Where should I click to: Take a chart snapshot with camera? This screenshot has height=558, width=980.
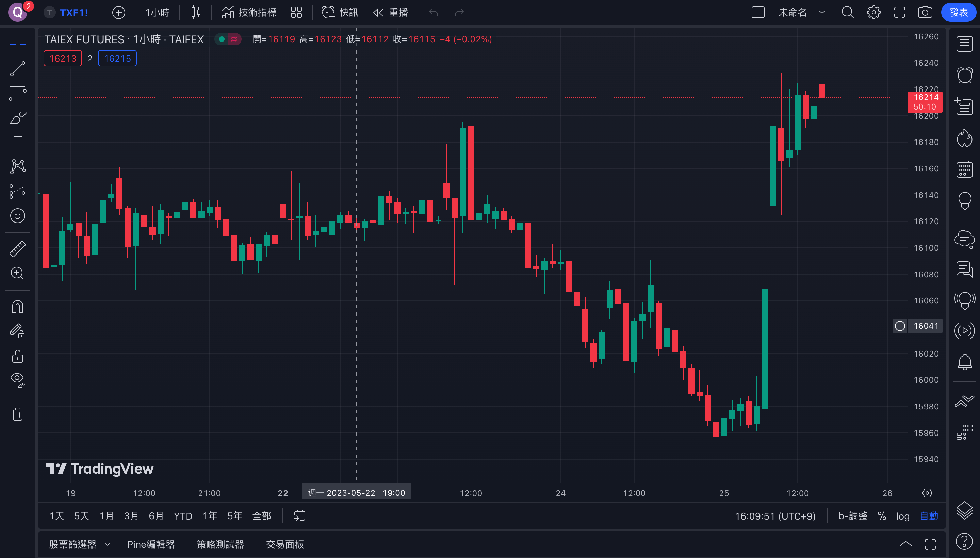point(925,13)
